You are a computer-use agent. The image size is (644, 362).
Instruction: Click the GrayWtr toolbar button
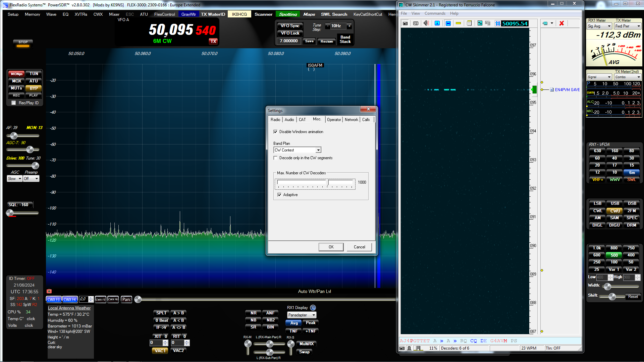point(188,14)
